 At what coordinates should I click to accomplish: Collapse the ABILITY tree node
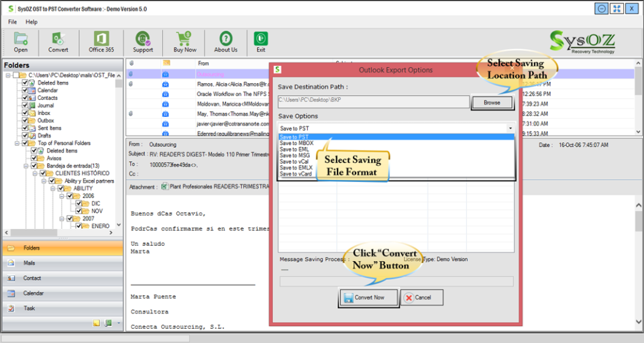tap(53, 189)
